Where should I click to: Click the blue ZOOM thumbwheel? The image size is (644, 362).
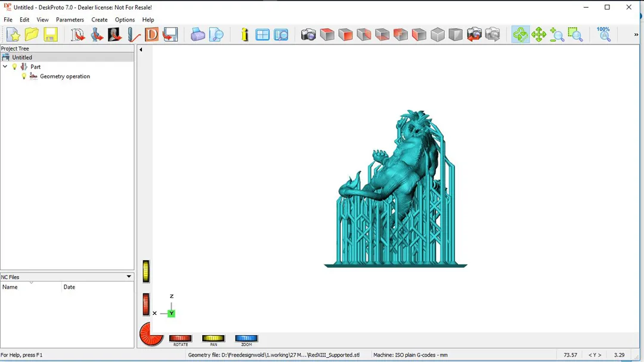[x=246, y=338]
